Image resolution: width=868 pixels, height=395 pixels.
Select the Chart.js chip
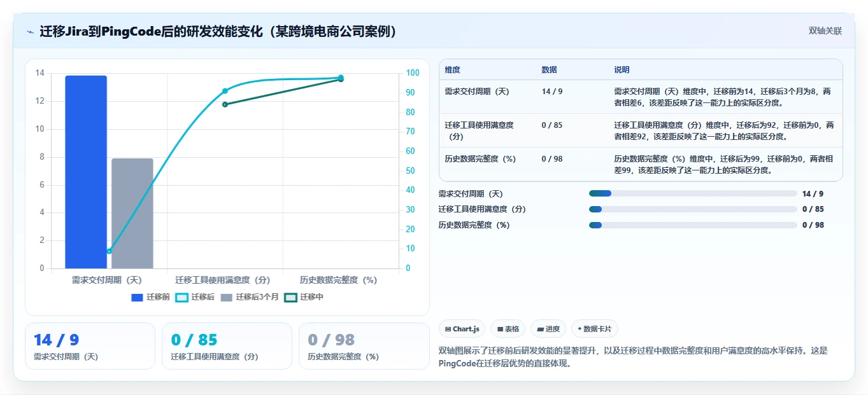[x=462, y=329]
